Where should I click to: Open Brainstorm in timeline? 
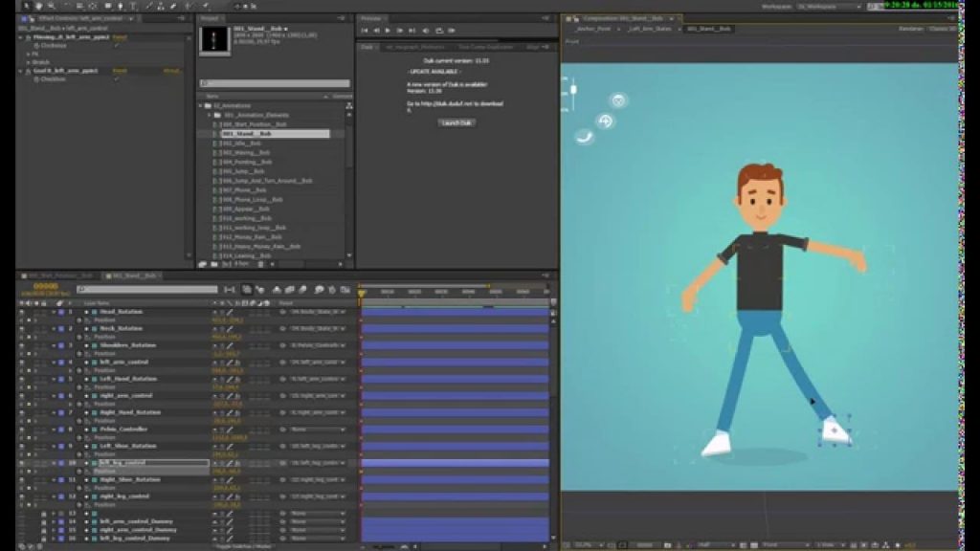pos(319,290)
